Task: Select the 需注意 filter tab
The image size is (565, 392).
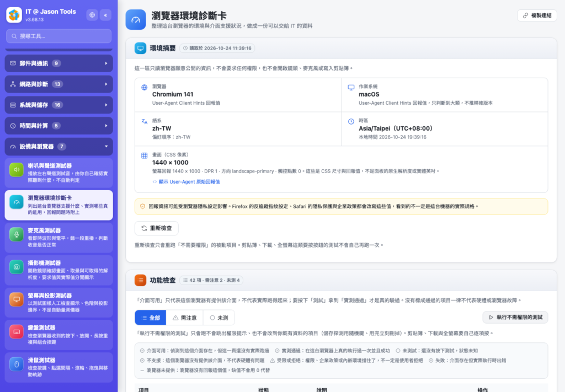Action: (x=184, y=318)
